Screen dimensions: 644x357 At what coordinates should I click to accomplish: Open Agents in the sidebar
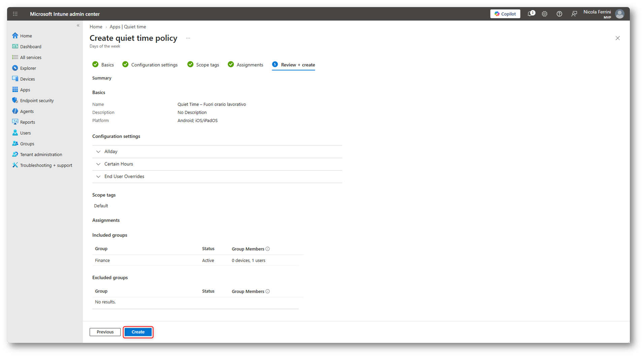[x=27, y=111]
